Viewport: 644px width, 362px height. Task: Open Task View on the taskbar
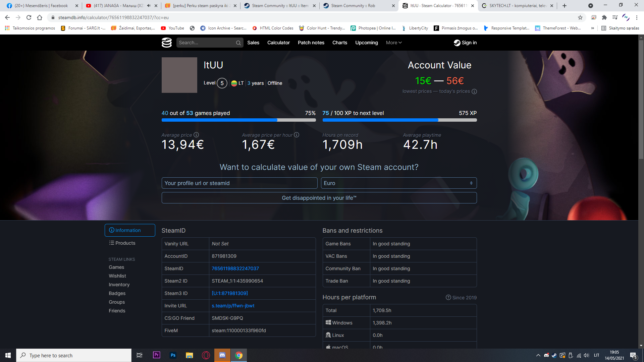pos(140,355)
